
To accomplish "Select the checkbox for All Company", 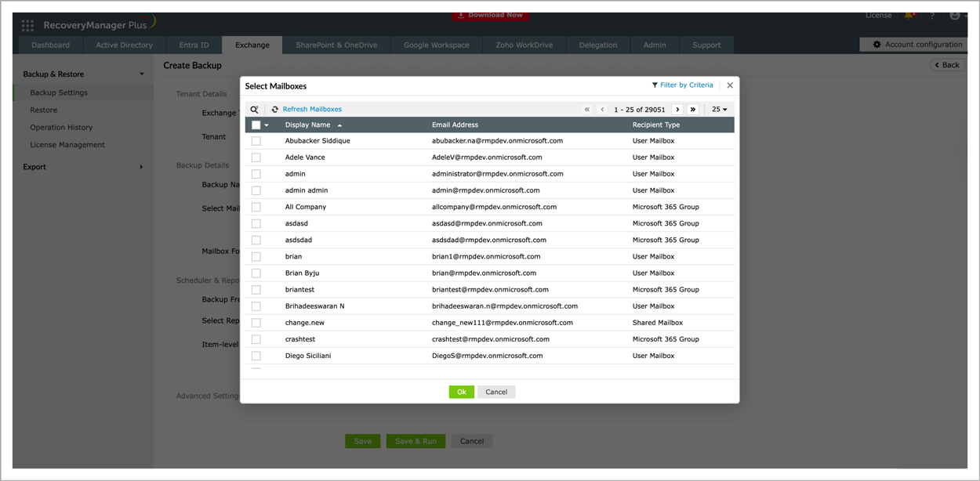I will (x=256, y=208).
